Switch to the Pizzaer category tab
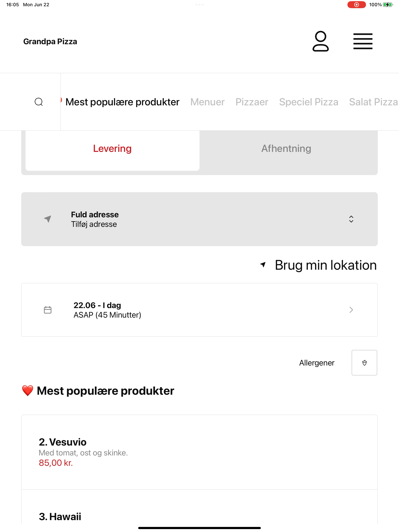Screen dimensions: 399x532 (252, 102)
